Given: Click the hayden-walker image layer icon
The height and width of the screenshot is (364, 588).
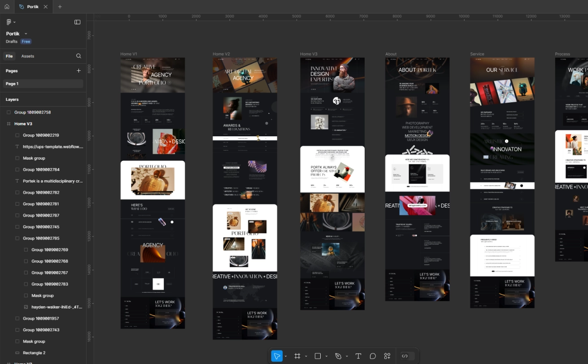Looking at the screenshot, I should coord(26,307).
